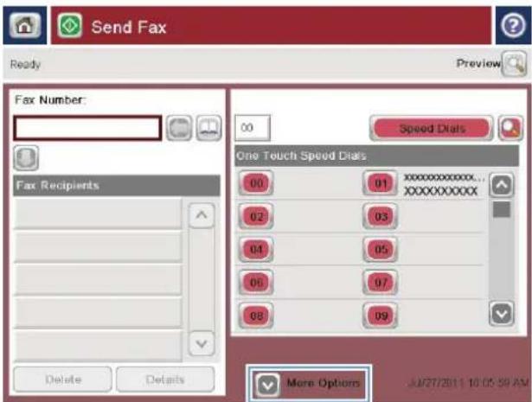Tap green Start Send Fax icon
Viewport: 532px width, 402px height.
(70, 25)
